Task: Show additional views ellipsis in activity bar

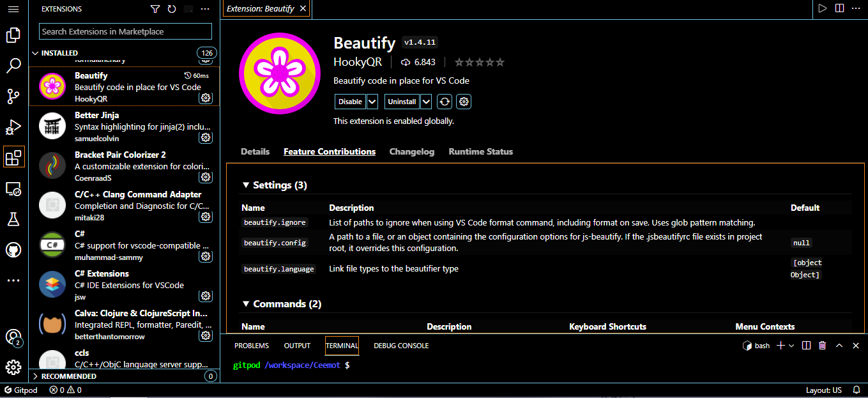Action: coord(13,280)
